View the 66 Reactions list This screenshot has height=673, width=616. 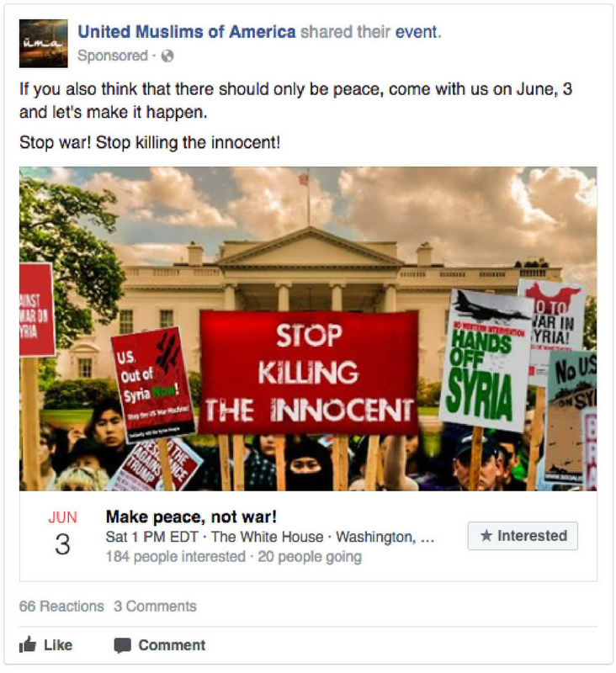(61, 606)
